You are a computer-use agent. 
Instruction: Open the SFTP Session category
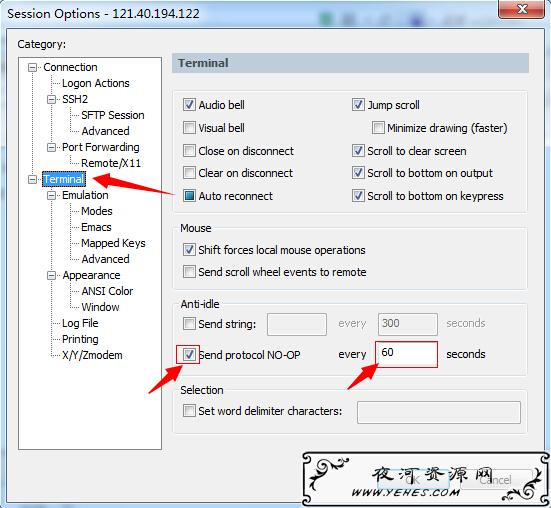(112, 115)
